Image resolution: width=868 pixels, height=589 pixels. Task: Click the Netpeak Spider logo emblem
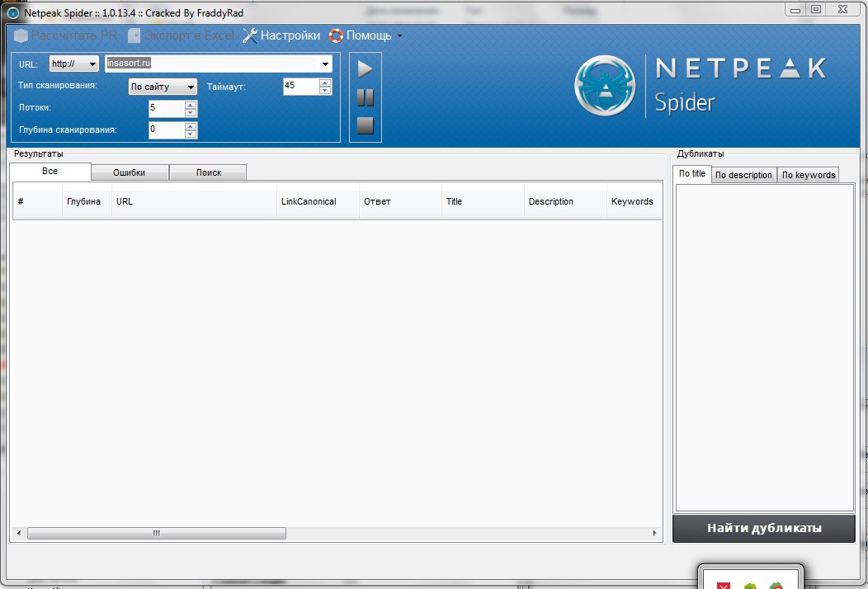(605, 86)
